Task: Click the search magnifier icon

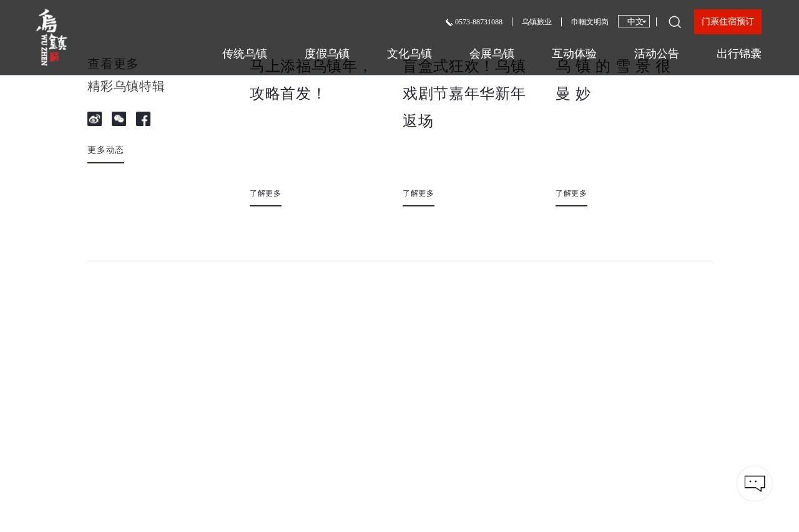Action: [x=675, y=22]
